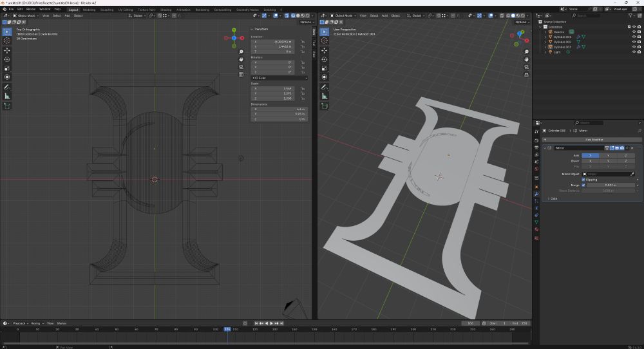644x349 pixels.
Task: Toggle mirror Axis X button
Action: (590, 156)
